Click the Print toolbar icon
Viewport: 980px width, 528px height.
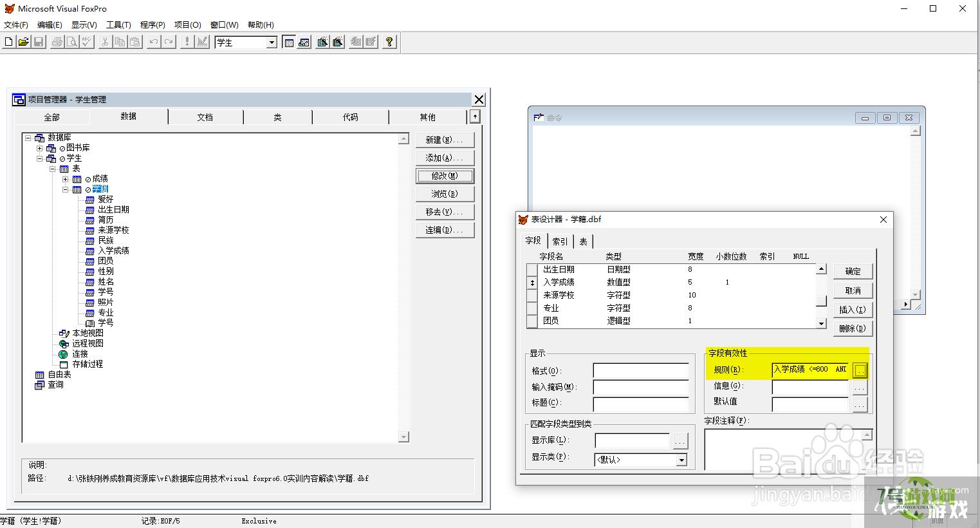click(57, 42)
